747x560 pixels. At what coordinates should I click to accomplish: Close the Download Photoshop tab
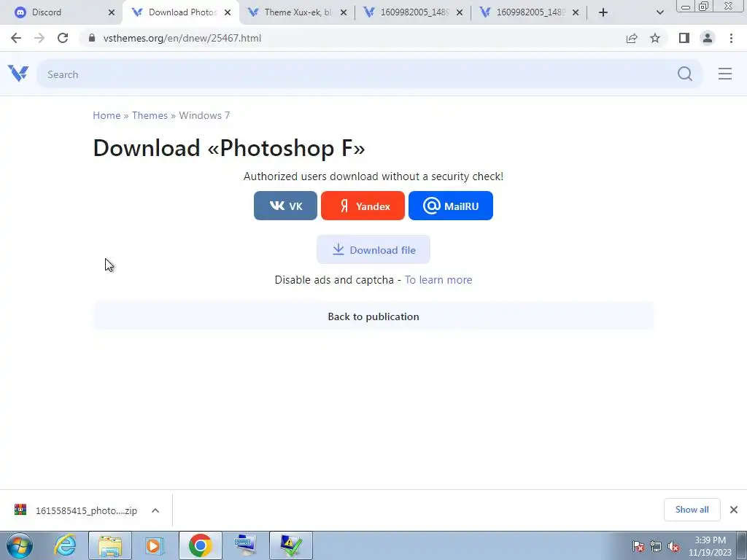click(228, 12)
